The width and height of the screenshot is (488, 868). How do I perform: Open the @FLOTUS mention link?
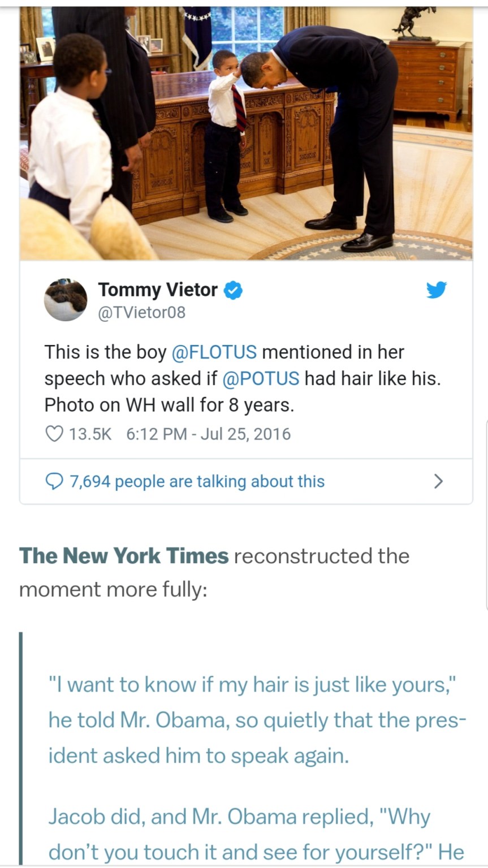click(214, 352)
